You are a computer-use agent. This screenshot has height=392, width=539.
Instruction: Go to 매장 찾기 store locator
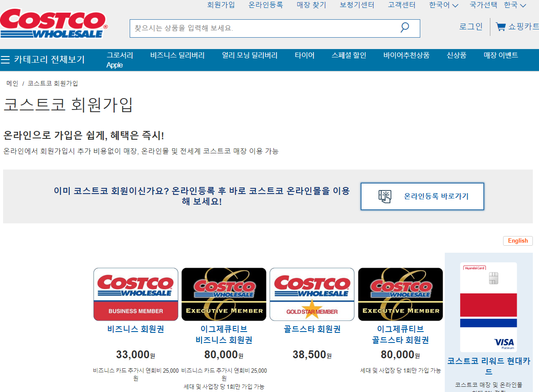[312, 5]
